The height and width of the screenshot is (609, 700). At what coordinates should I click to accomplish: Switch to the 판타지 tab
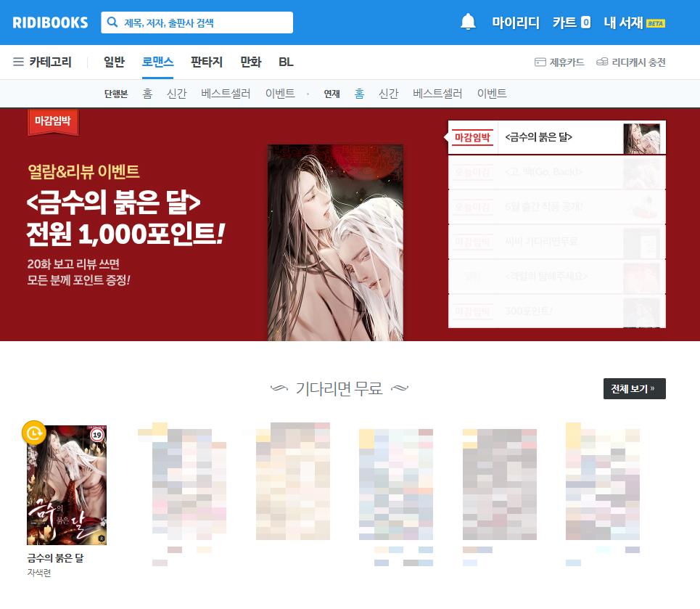[206, 62]
